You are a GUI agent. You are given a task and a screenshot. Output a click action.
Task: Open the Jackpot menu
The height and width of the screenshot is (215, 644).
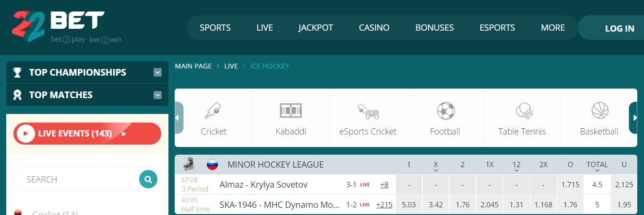pos(315,28)
